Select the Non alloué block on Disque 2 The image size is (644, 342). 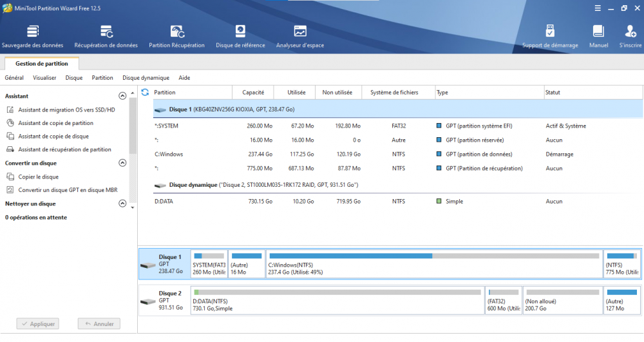point(562,300)
